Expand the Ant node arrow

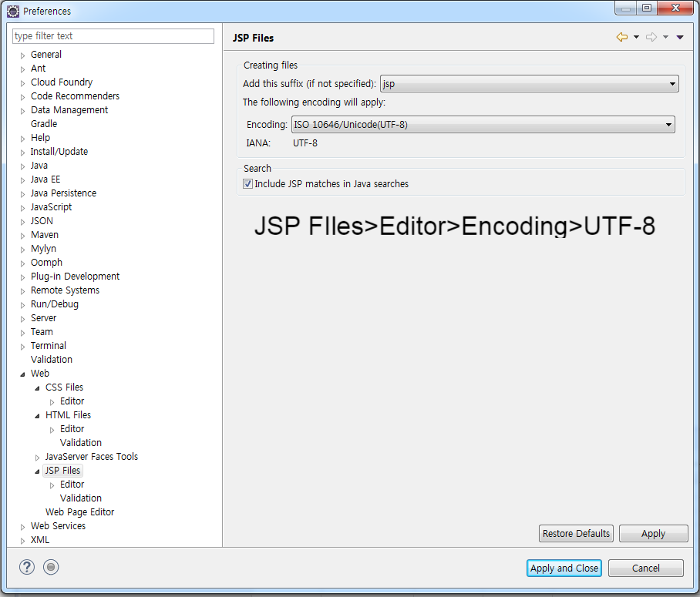coord(22,69)
